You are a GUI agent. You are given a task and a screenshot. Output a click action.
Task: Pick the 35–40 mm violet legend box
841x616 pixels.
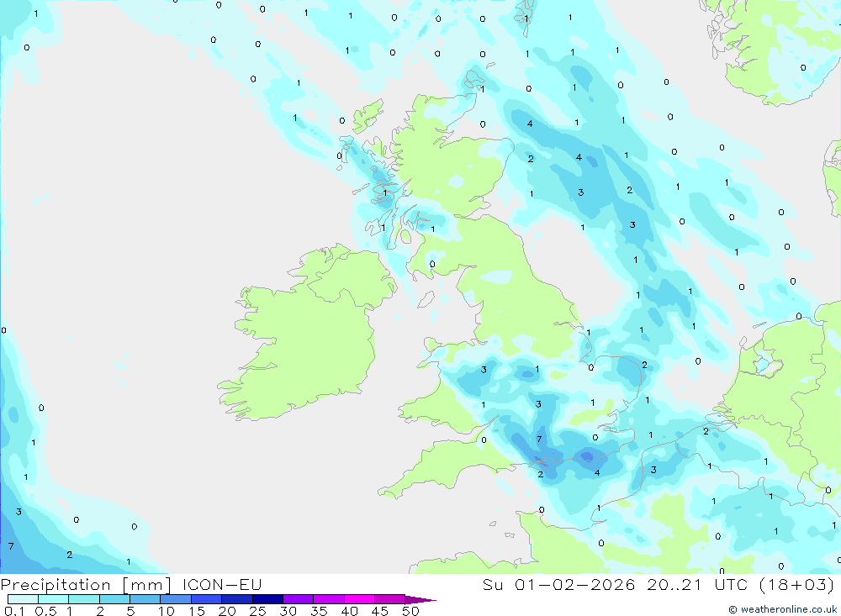point(329,599)
